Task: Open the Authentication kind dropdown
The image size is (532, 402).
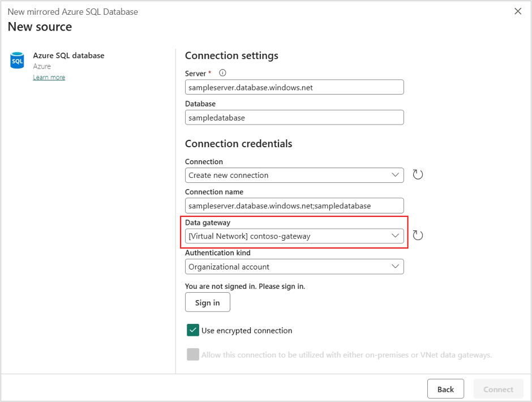Action: pos(294,267)
